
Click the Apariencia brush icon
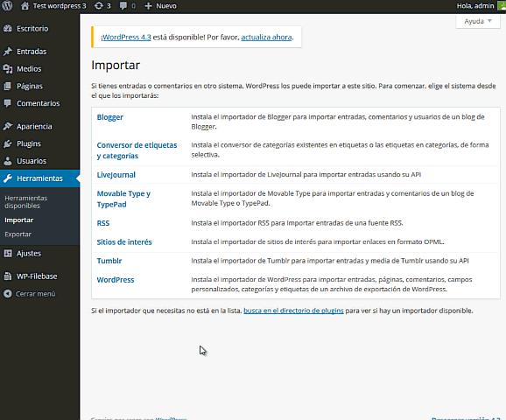coord(8,126)
